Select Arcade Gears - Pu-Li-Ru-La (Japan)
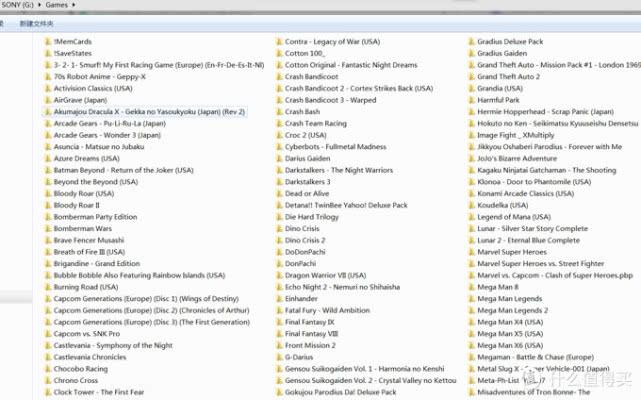Viewport: 641px width, 400px height. (110, 124)
